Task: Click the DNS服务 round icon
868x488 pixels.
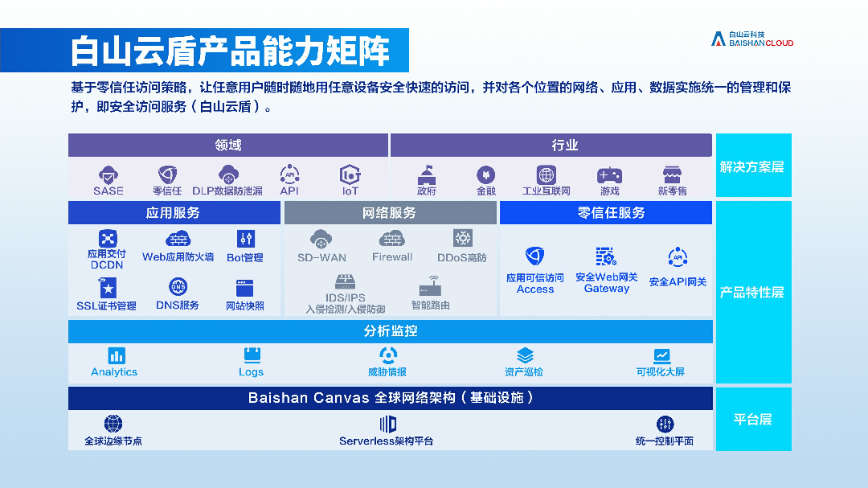Action: [178, 287]
